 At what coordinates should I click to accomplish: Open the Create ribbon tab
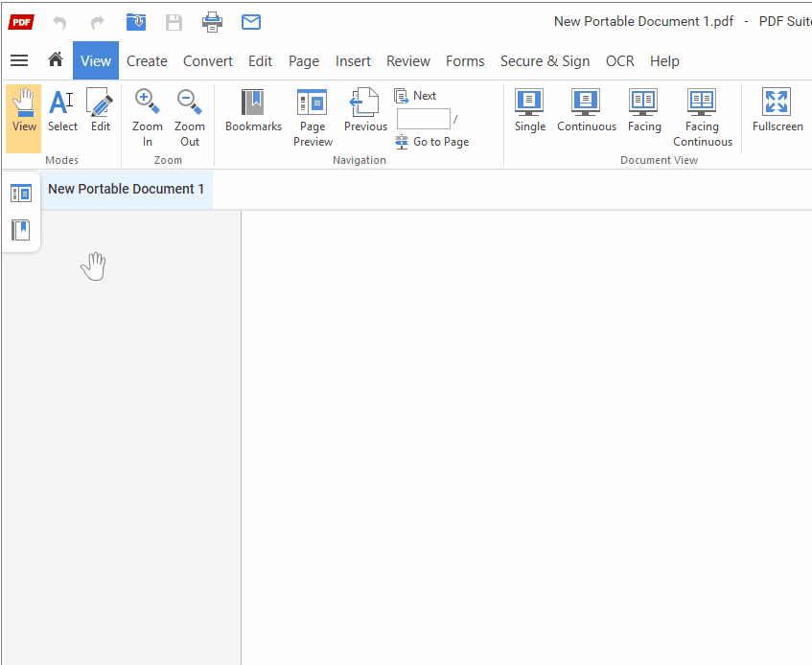147,61
